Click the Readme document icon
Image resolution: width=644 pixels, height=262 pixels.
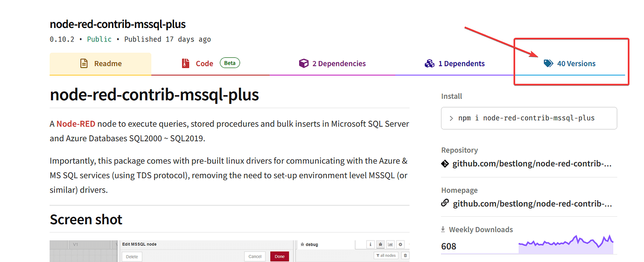[84, 63]
